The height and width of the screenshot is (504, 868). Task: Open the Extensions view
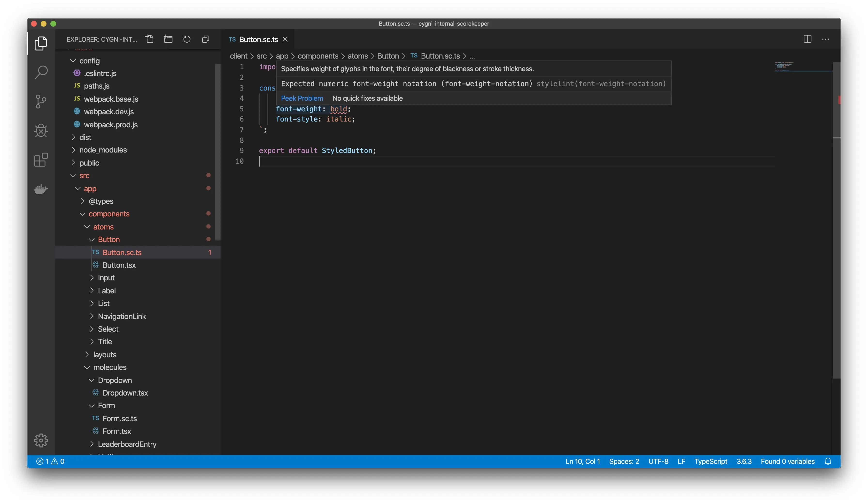(41, 160)
